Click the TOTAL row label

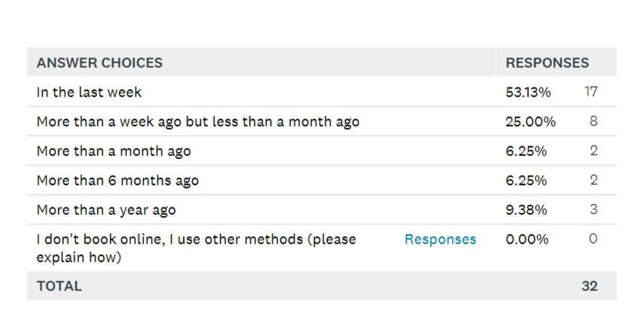click(59, 286)
